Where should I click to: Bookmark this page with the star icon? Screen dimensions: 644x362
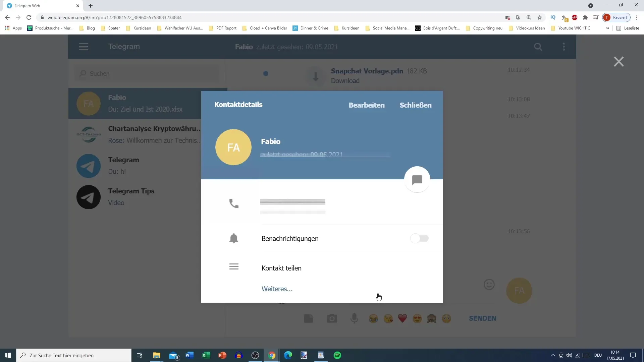540,17
